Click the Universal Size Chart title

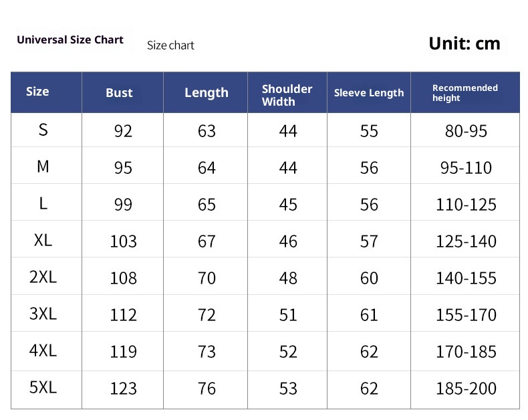pos(70,40)
